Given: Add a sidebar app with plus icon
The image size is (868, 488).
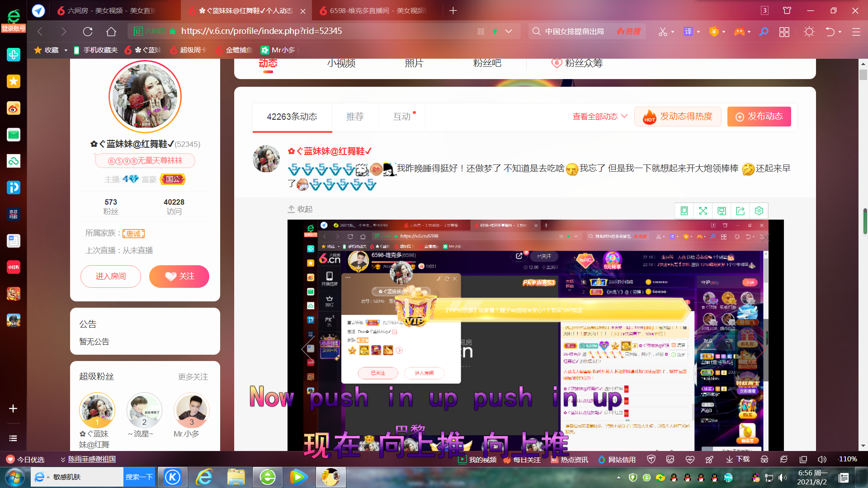Looking at the screenshot, I should click(13, 408).
